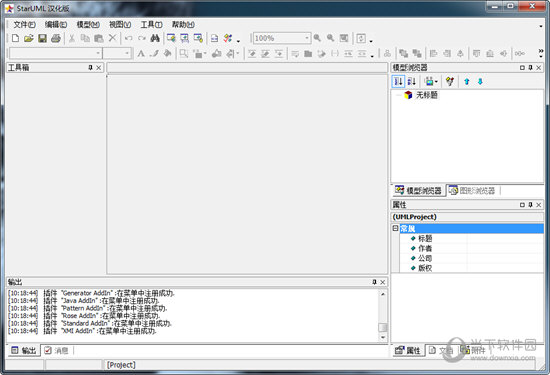
Task: Pin the 模型浏览器 panel
Action: tap(530, 67)
